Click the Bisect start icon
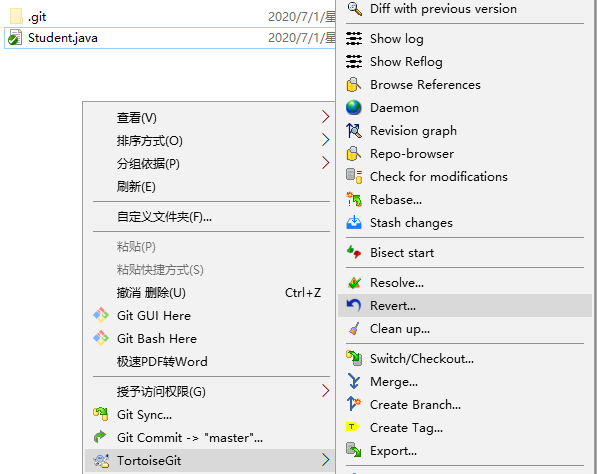Screen dimensions: 597x474 (354, 252)
